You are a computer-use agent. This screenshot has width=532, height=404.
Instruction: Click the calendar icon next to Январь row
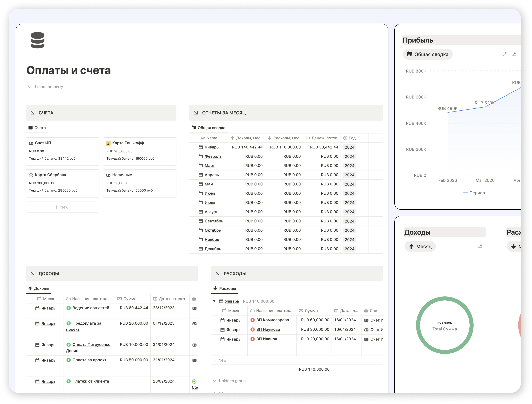[x=201, y=147]
